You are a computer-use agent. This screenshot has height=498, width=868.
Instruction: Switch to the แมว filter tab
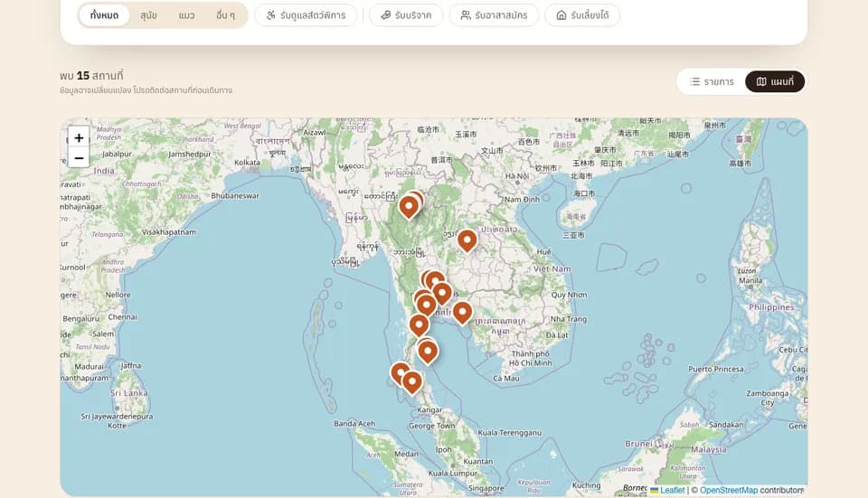pyautogui.click(x=186, y=15)
